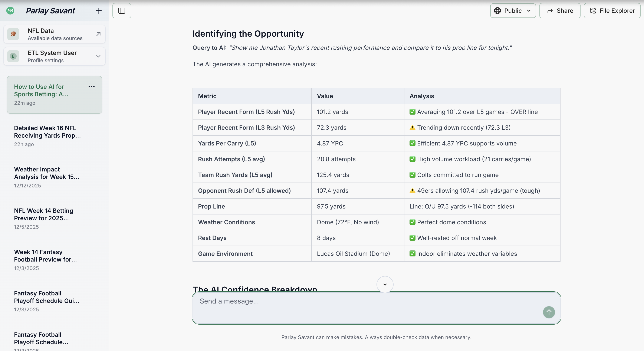Open the Public visibility dropdown
The image size is (644, 351).
(513, 10)
